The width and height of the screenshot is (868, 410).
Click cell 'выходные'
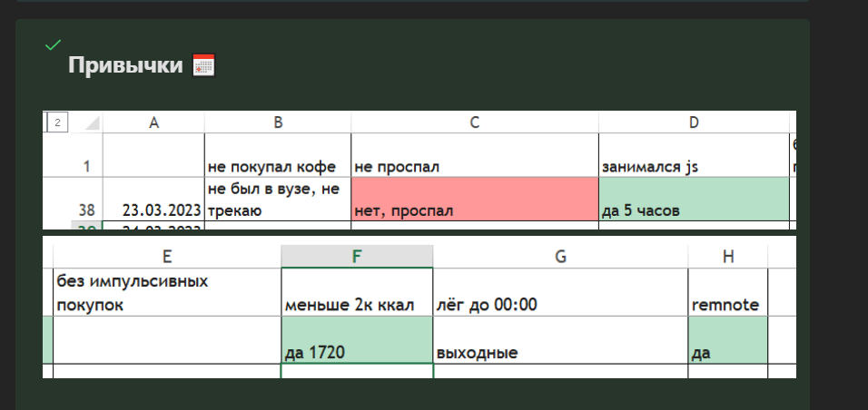point(561,340)
